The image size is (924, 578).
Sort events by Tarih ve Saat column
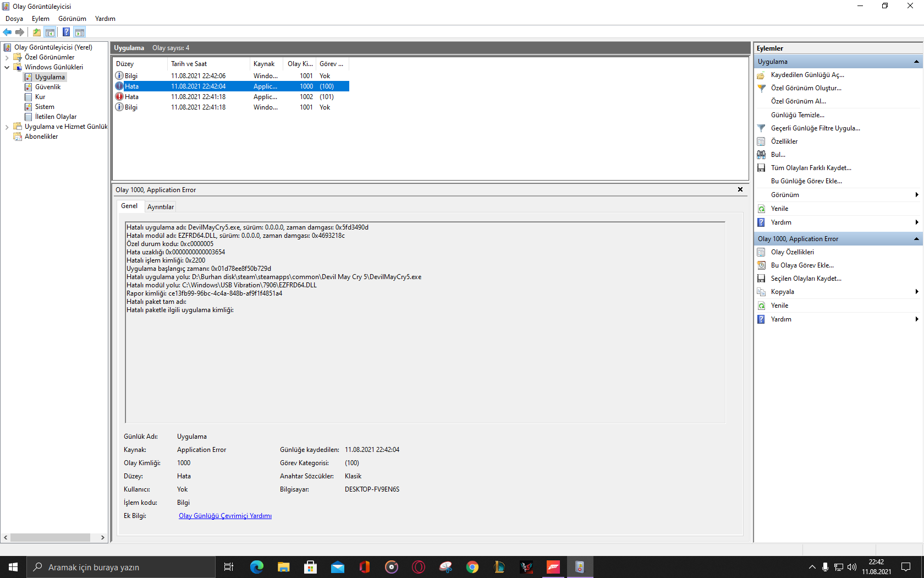pyautogui.click(x=208, y=64)
